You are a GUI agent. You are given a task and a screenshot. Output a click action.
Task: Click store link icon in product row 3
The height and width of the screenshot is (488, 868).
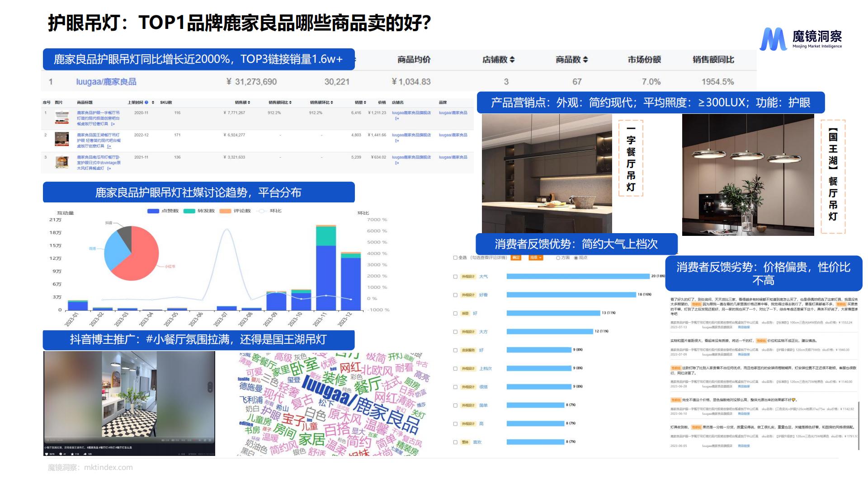397,163
